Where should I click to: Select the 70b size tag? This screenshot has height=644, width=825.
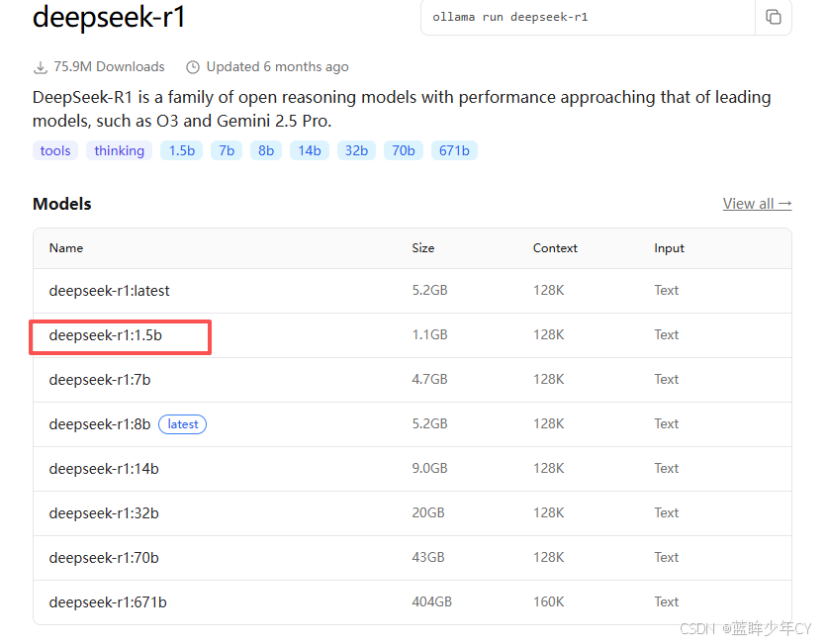point(404,150)
